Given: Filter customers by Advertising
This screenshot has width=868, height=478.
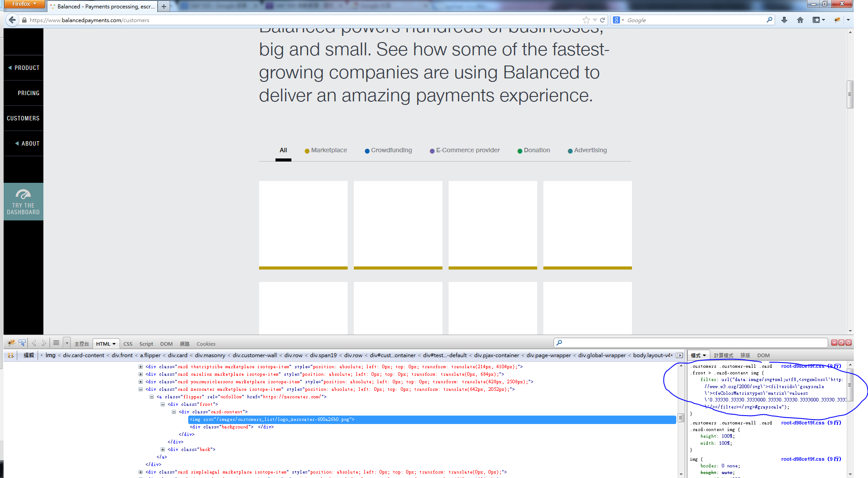Looking at the screenshot, I should [587, 150].
